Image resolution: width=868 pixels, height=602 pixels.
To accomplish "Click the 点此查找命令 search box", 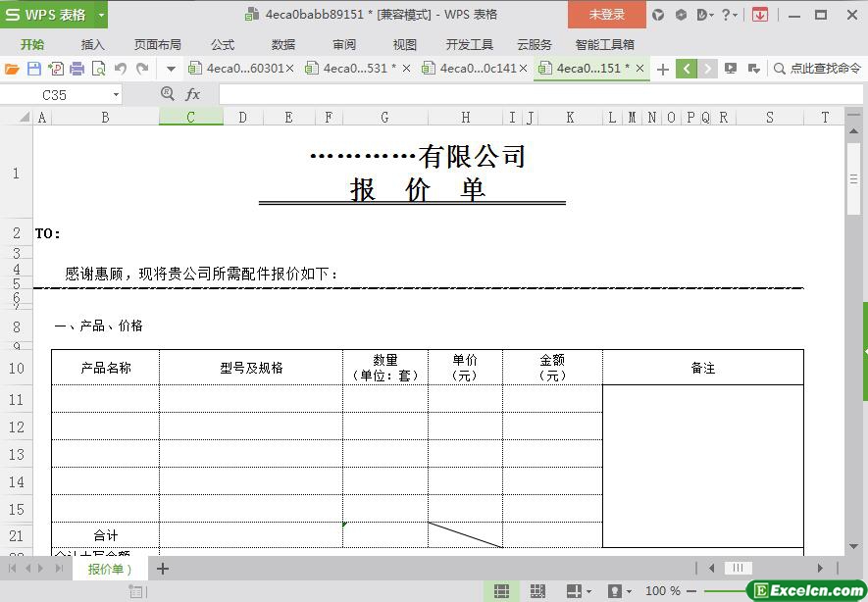I will pyautogui.click(x=818, y=69).
